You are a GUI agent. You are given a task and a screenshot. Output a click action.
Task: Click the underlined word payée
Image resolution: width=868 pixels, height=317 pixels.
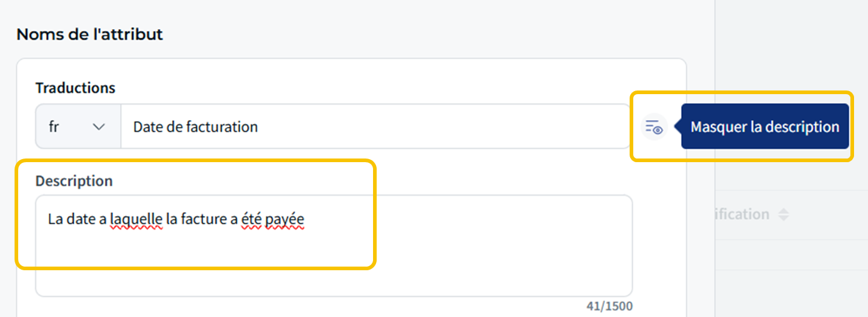coord(284,219)
